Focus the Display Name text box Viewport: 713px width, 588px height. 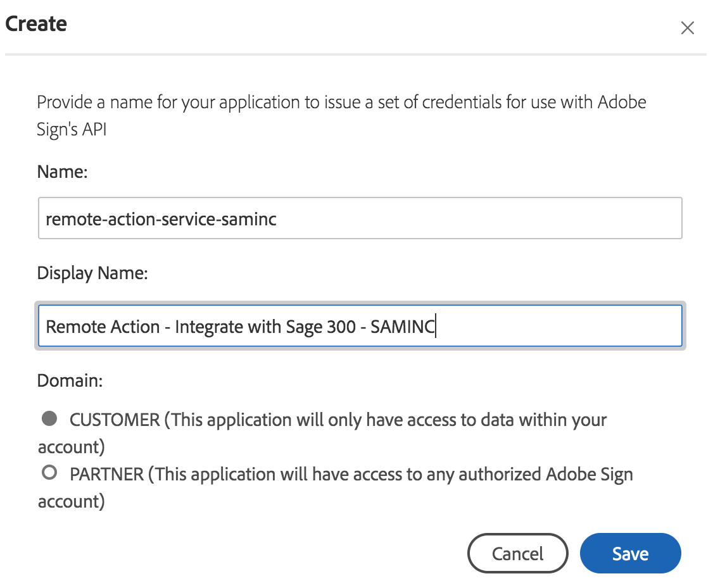360,327
